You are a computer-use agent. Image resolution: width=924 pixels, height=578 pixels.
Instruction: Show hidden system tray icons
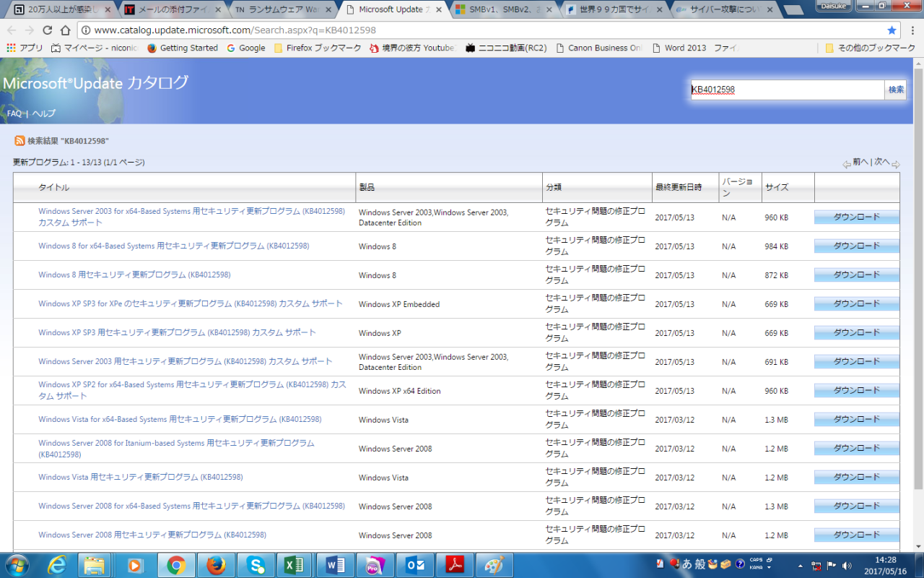[x=800, y=566]
